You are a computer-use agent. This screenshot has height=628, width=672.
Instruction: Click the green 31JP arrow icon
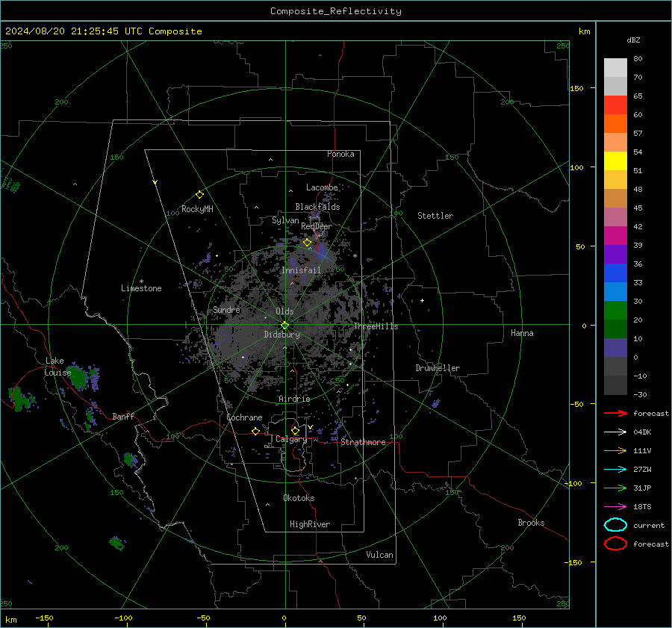coord(615,488)
